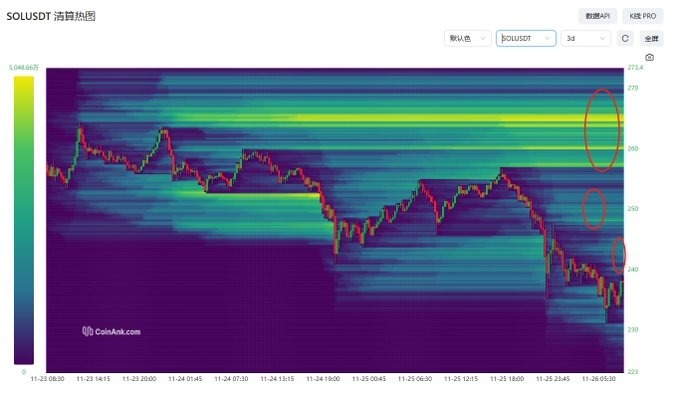Open the 3d time range dropdown

tap(585, 39)
